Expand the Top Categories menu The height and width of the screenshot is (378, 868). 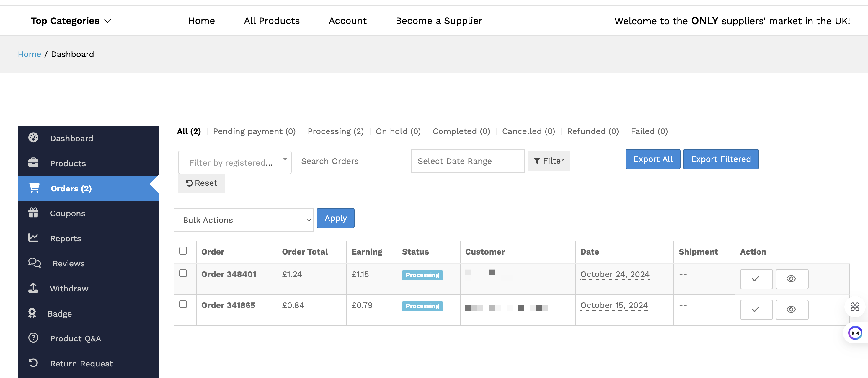click(71, 21)
